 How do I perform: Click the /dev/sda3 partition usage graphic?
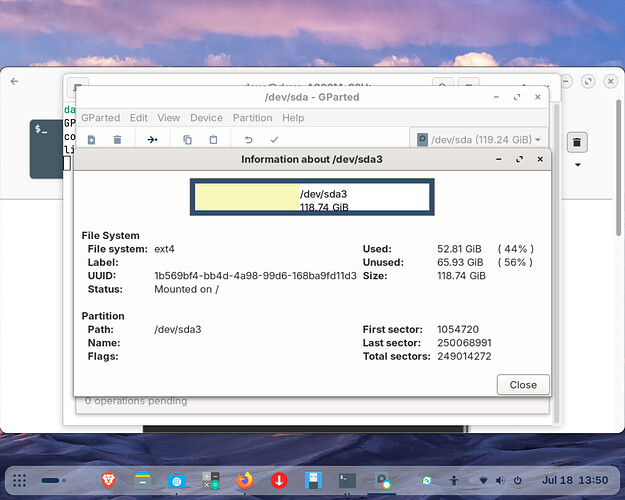click(x=312, y=197)
